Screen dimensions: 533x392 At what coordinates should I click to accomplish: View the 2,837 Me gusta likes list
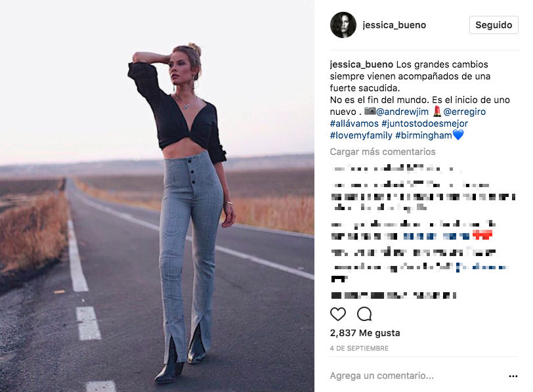pos(365,333)
